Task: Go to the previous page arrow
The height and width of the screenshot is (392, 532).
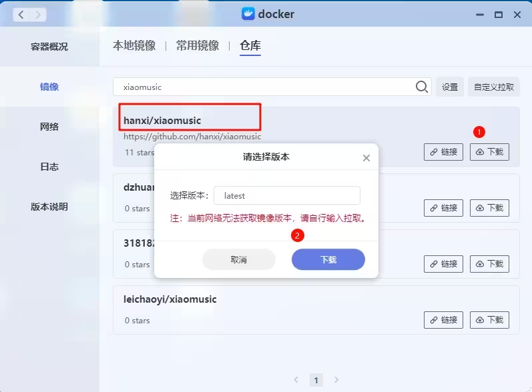Action: click(x=296, y=380)
